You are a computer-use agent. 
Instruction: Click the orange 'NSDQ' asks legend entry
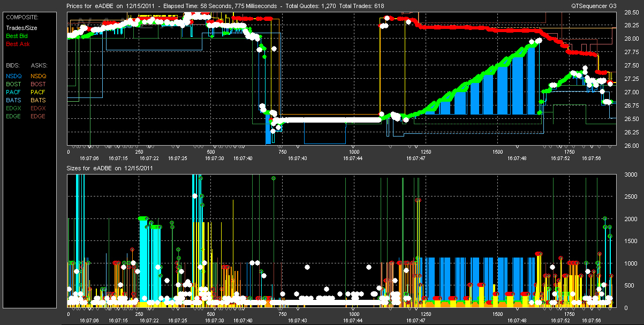[x=39, y=76]
